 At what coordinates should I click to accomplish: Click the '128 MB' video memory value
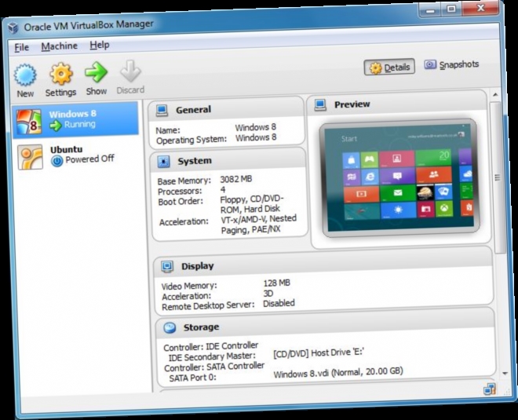coord(277,283)
